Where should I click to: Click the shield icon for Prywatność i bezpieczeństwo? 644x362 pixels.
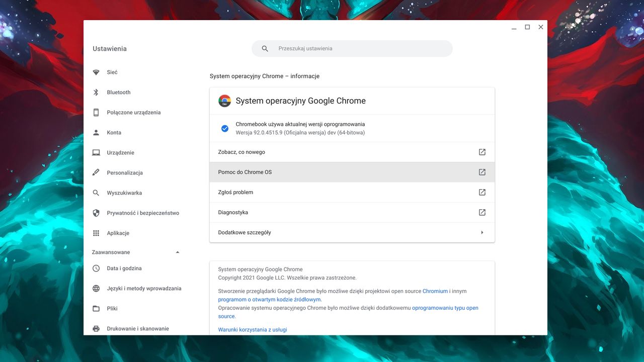pos(96,213)
